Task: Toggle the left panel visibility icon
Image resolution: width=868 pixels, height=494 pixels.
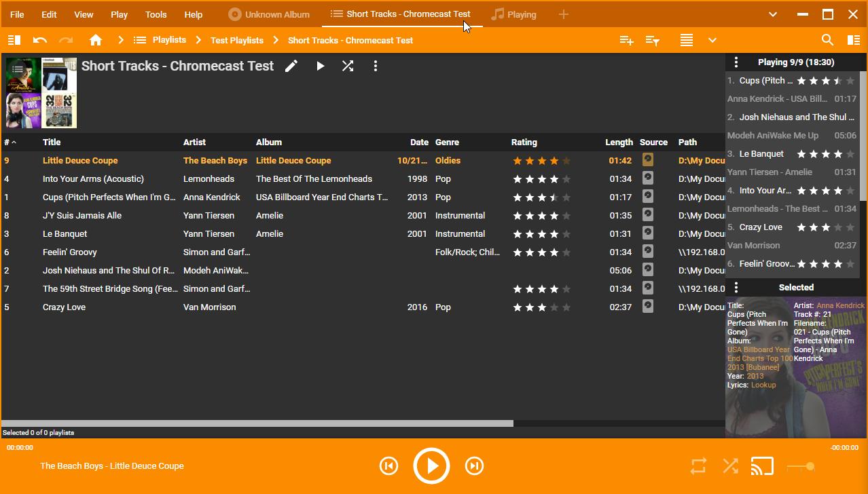Action: pos(14,40)
